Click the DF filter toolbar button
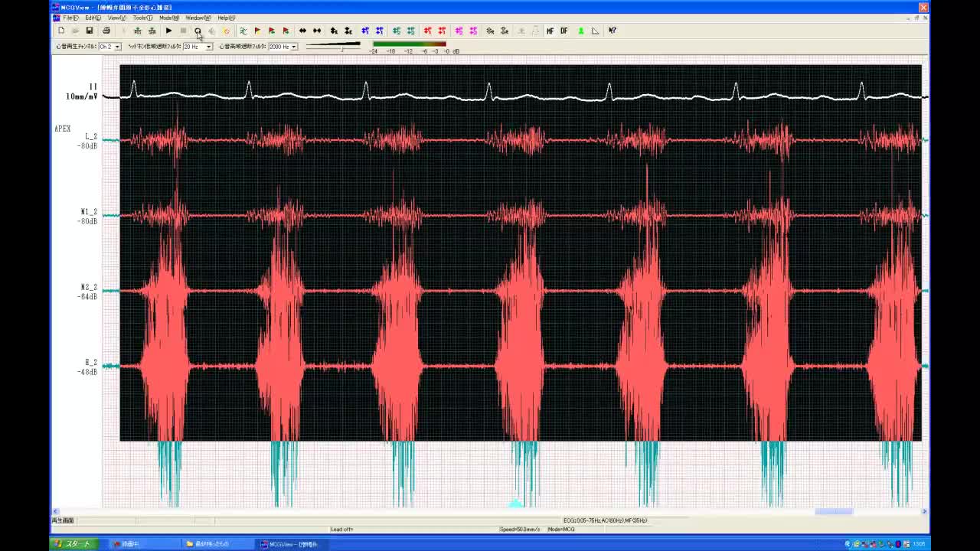This screenshot has height=551, width=980. (x=564, y=31)
